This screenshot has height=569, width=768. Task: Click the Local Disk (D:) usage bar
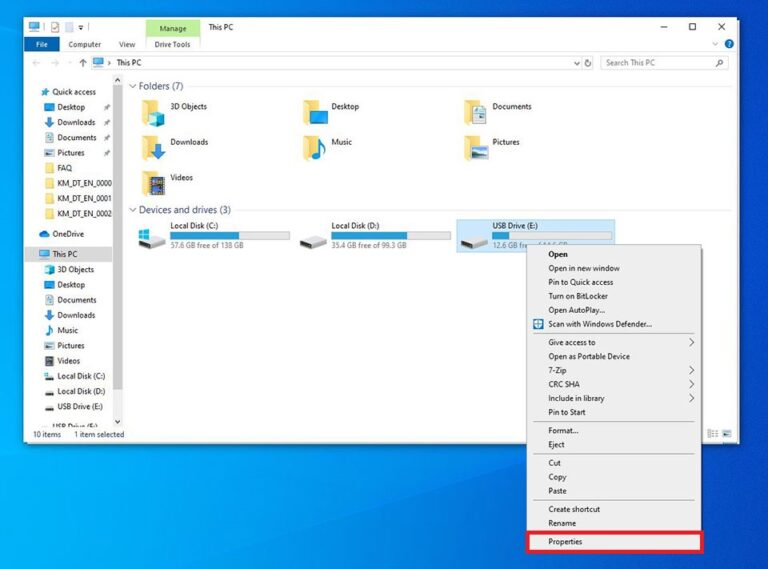(391, 236)
